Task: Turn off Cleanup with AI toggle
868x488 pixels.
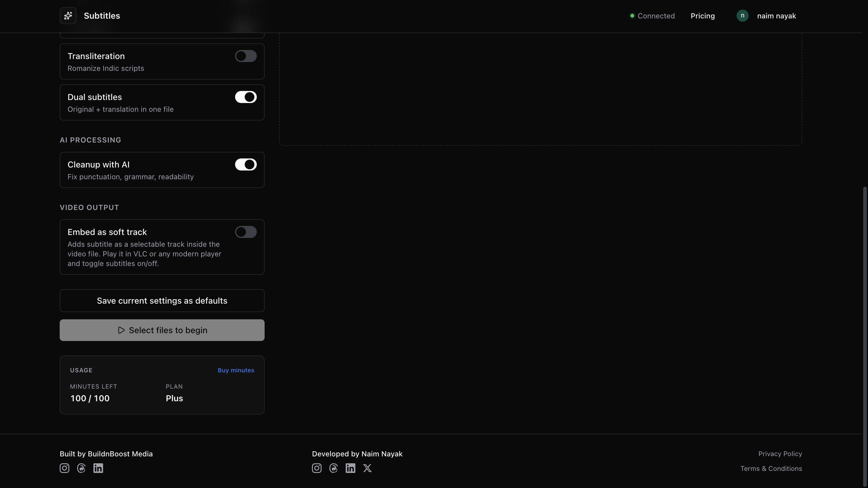Action: (x=246, y=165)
